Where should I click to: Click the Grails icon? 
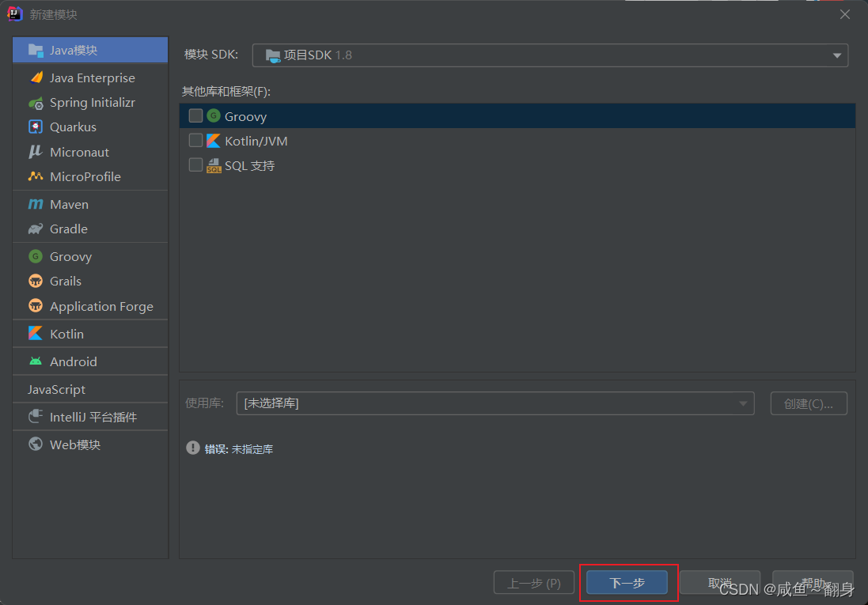pos(36,282)
